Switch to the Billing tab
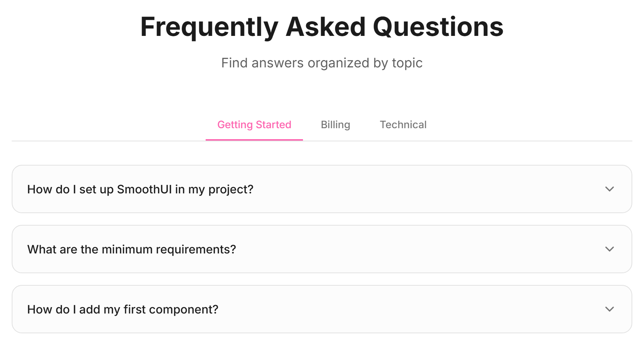Screen dimensions: 644x345 (x=336, y=125)
